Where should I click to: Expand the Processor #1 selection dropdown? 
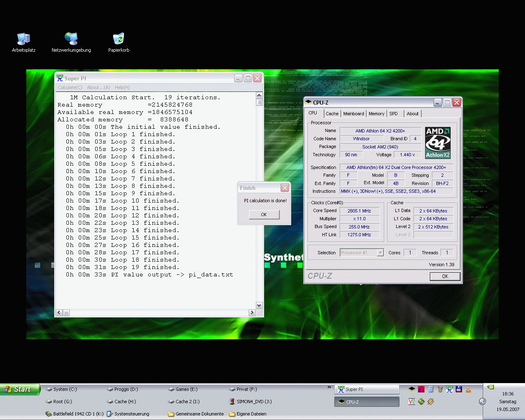point(380,253)
